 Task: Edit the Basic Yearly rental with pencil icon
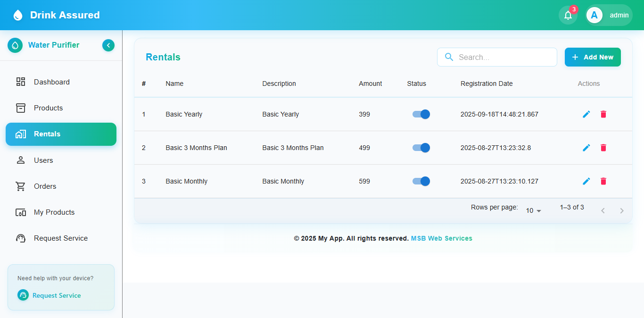click(586, 114)
